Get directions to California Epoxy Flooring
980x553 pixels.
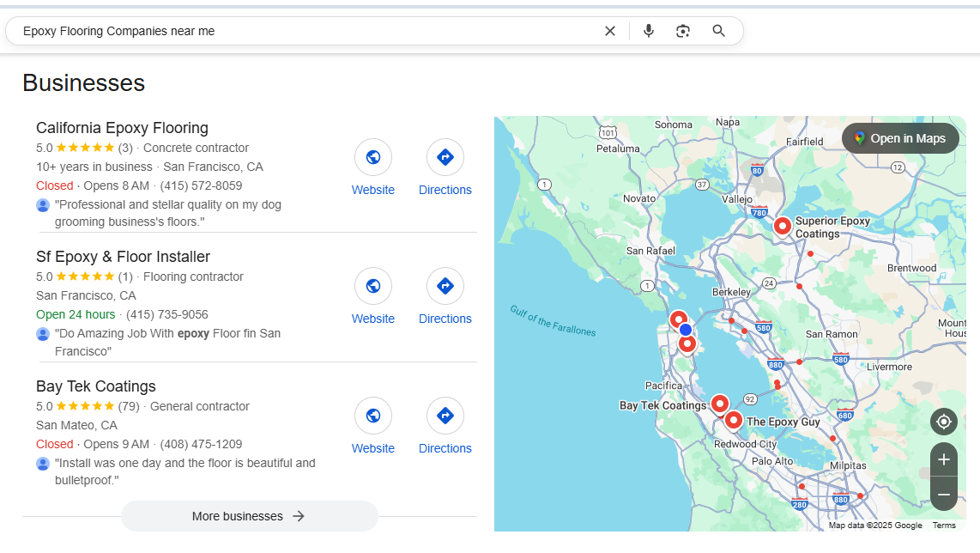coord(445,157)
